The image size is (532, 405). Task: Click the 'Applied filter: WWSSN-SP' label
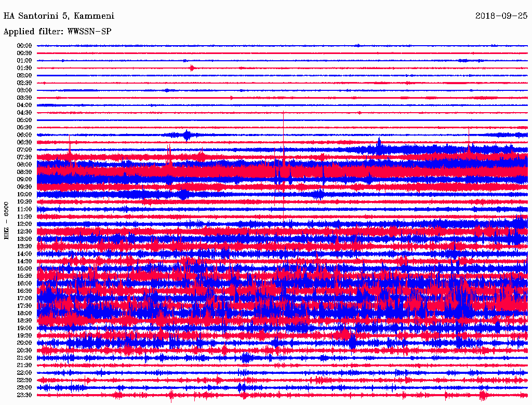(x=57, y=32)
